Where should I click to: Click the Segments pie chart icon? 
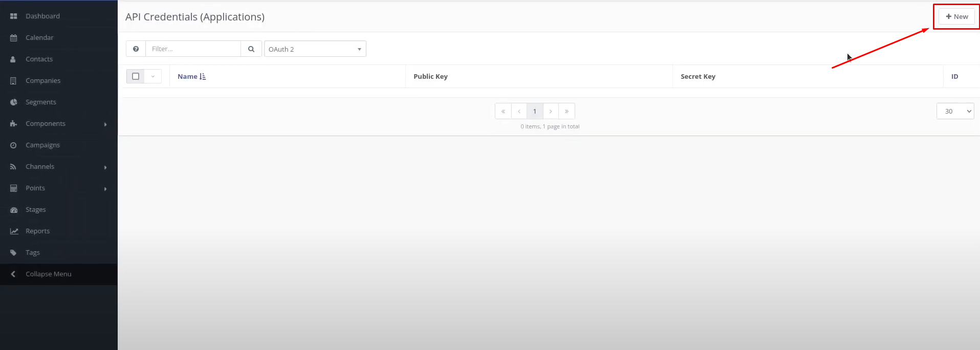point(14,102)
